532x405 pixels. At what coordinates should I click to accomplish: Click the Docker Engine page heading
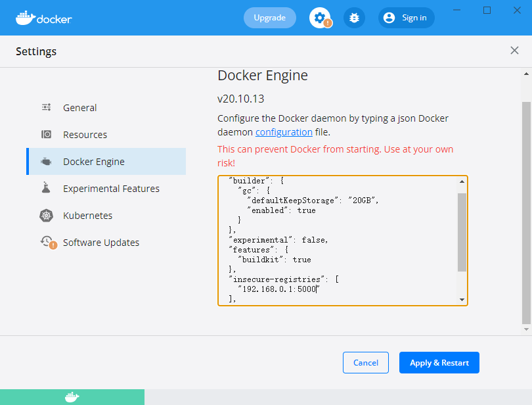coord(263,76)
